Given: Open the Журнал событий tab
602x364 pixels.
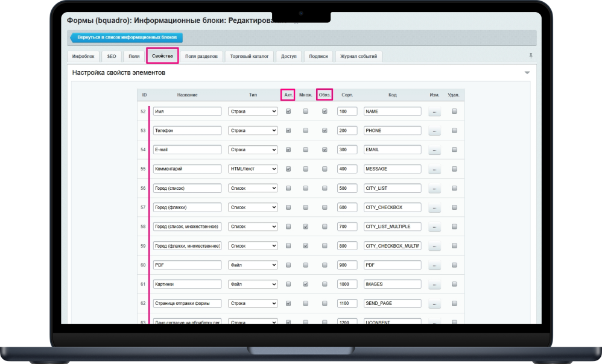Looking at the screenshot, I should coord(358,57).
